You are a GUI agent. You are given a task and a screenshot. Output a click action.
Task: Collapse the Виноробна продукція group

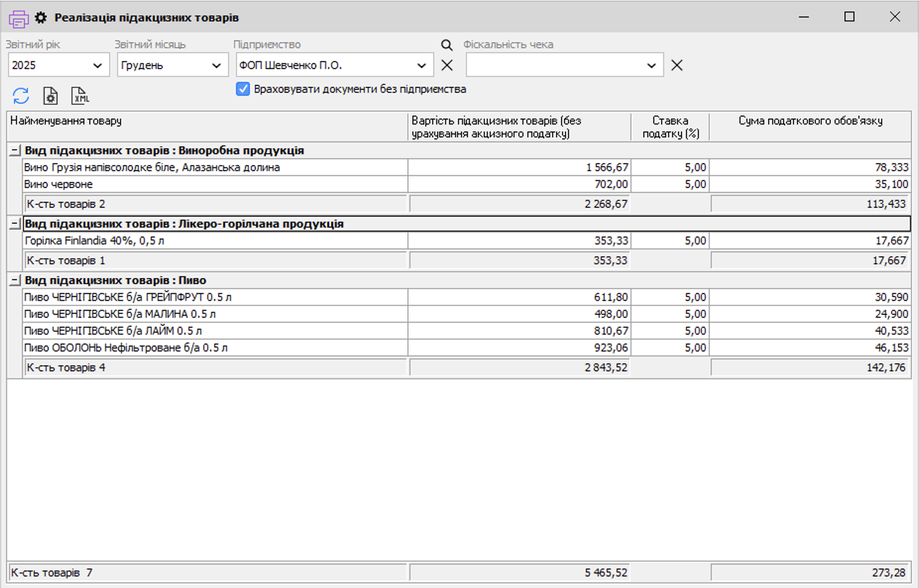(15, 151)
